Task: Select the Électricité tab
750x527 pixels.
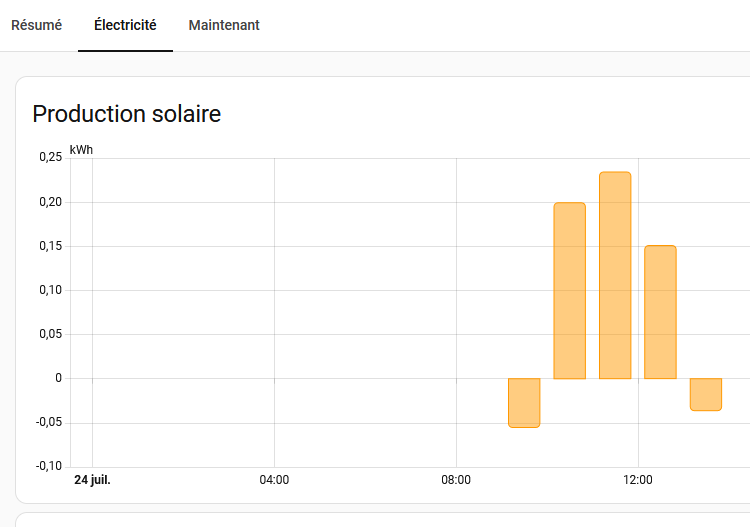Action: tap(125, 25)
